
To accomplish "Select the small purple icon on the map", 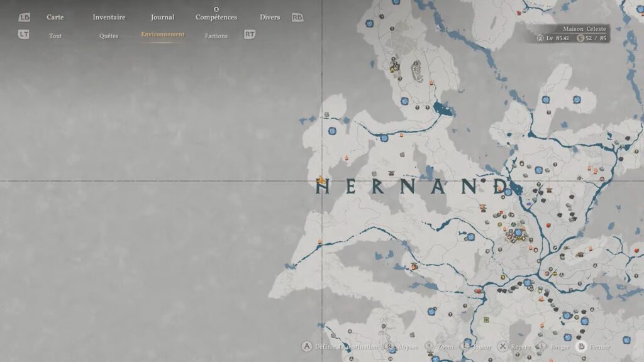I will (528, 203).
